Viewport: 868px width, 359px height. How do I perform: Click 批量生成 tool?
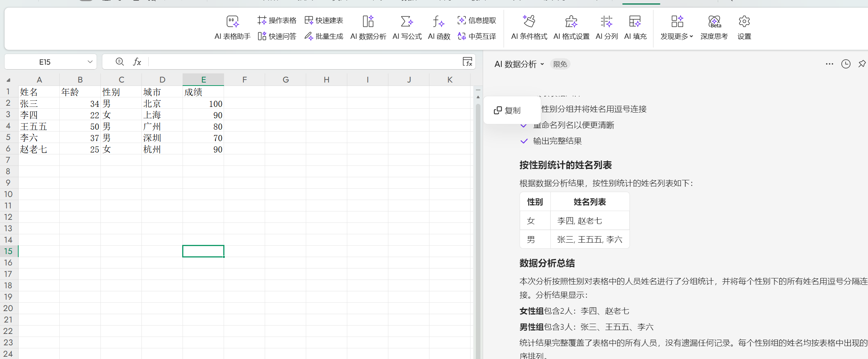coord(324,36)
